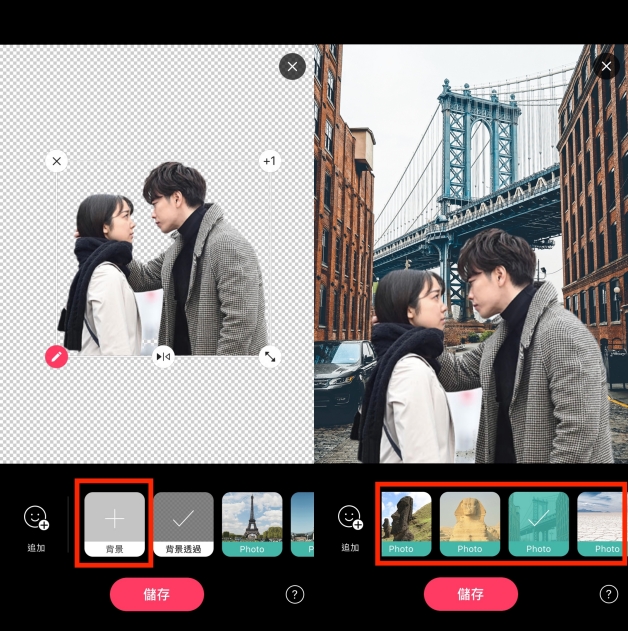Tap the 追加 smiley icon in the left screen
This screenshot has height=631, width=628.
tap(36, 518)
